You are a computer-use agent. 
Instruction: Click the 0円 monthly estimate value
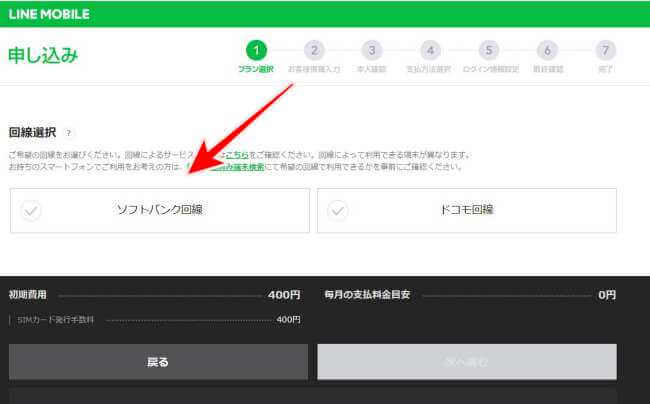pyautogui.click(x=607, y=295)
